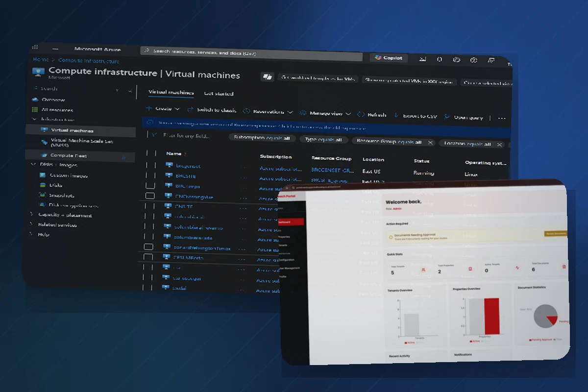
Task: Click the Compute infrastructure monitor icon beside title
Action: 38,72
